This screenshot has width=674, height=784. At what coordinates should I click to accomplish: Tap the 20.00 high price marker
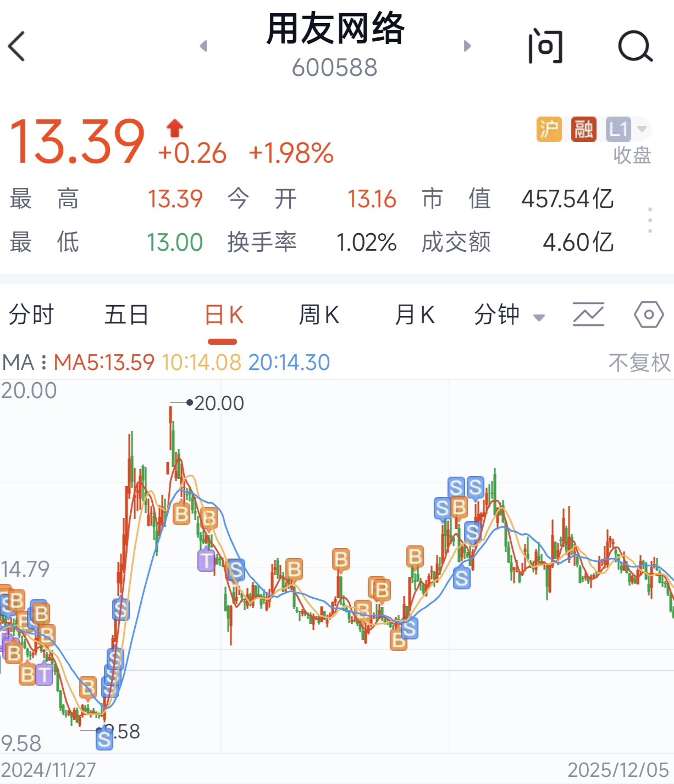(219, 403)
